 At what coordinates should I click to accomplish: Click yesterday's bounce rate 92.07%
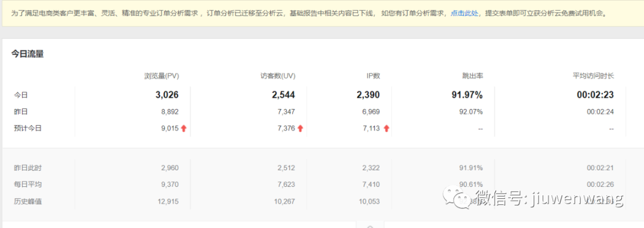[x=471, y=111]
